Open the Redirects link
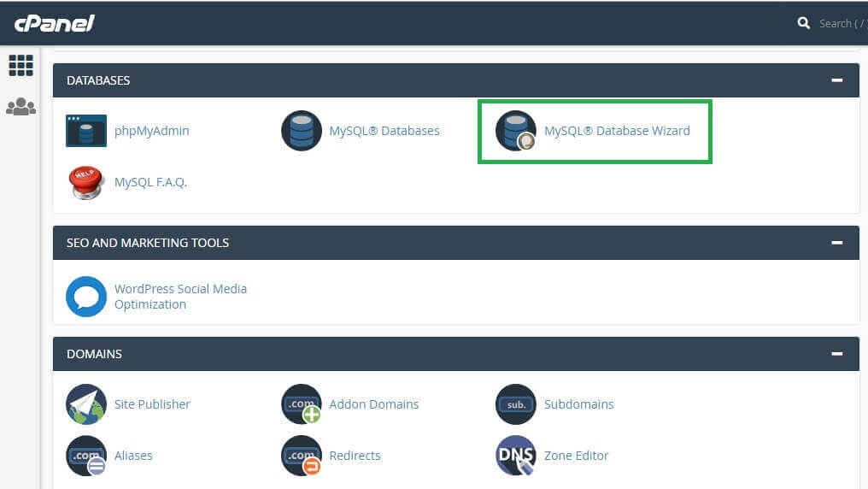 [355, 455]
